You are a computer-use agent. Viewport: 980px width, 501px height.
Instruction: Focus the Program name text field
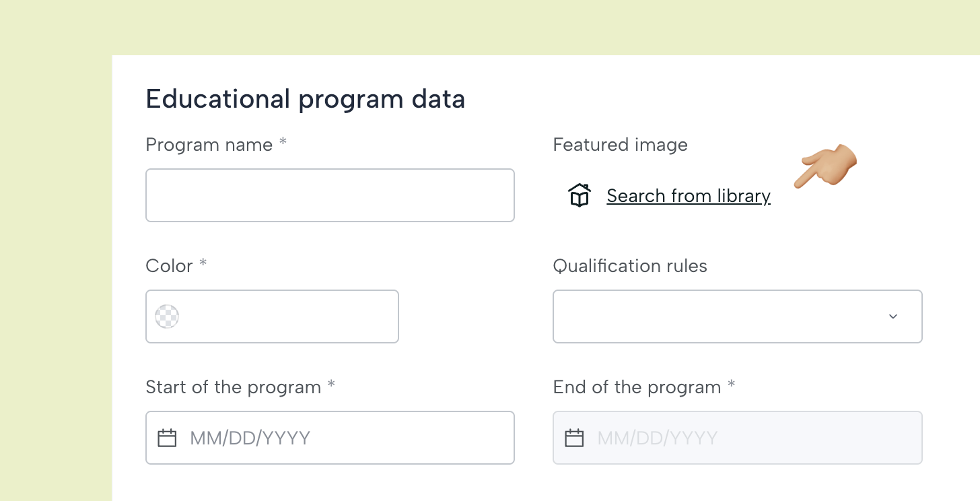[330, 195]
